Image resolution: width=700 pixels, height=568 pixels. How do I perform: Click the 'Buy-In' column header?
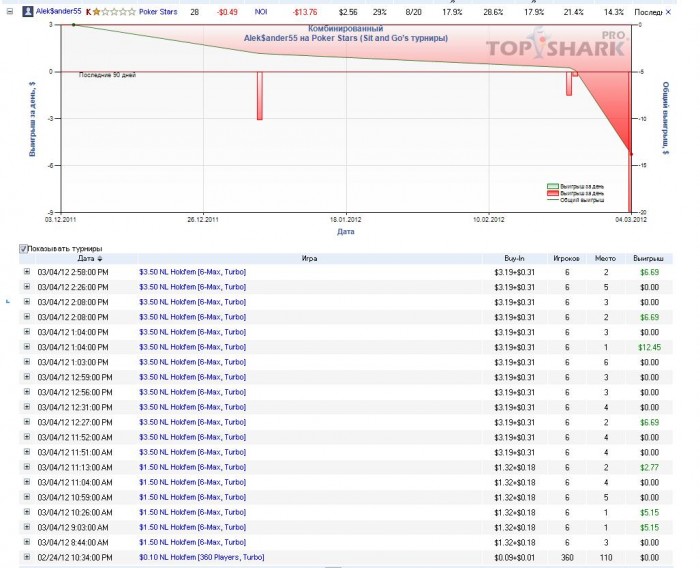(x=514, y=259)
